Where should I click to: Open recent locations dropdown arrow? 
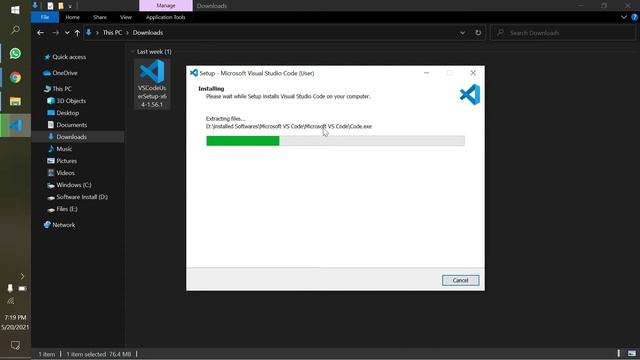[67, 33]
